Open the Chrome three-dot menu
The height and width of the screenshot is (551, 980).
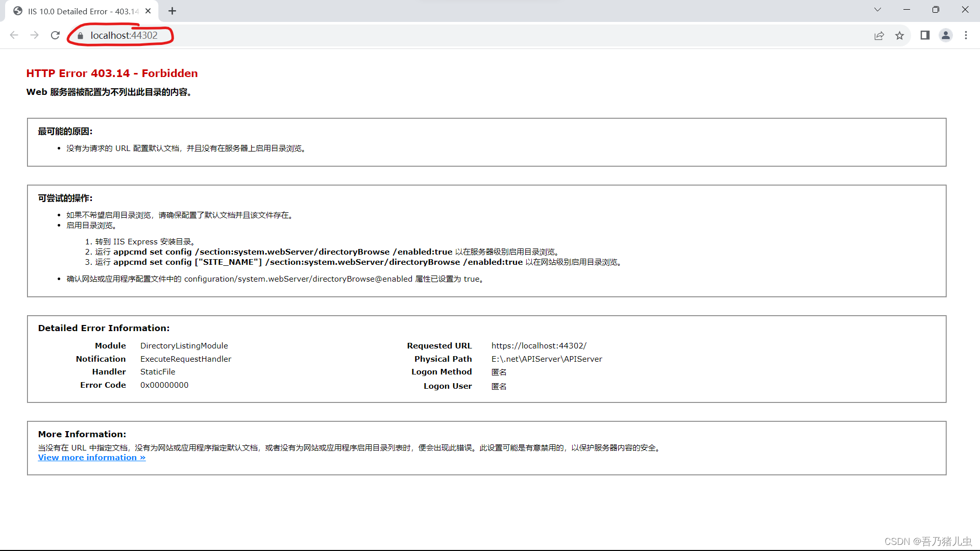[x=966, y=35]
